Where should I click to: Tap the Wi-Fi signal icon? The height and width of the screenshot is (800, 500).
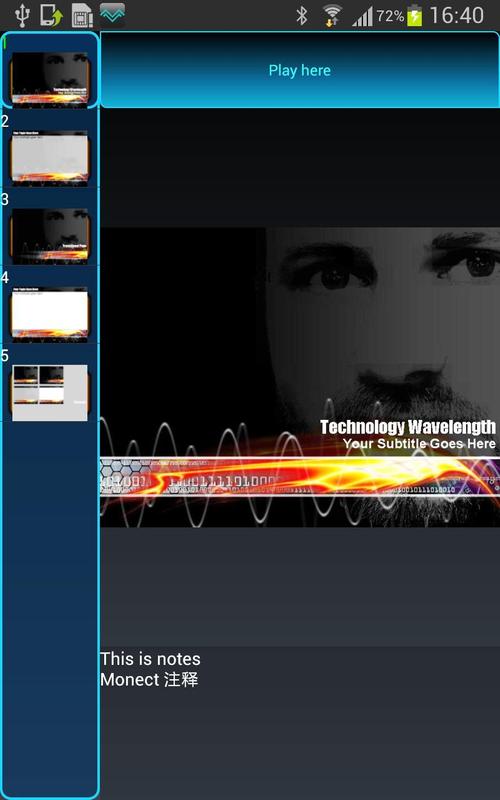[x=332, y=15]
